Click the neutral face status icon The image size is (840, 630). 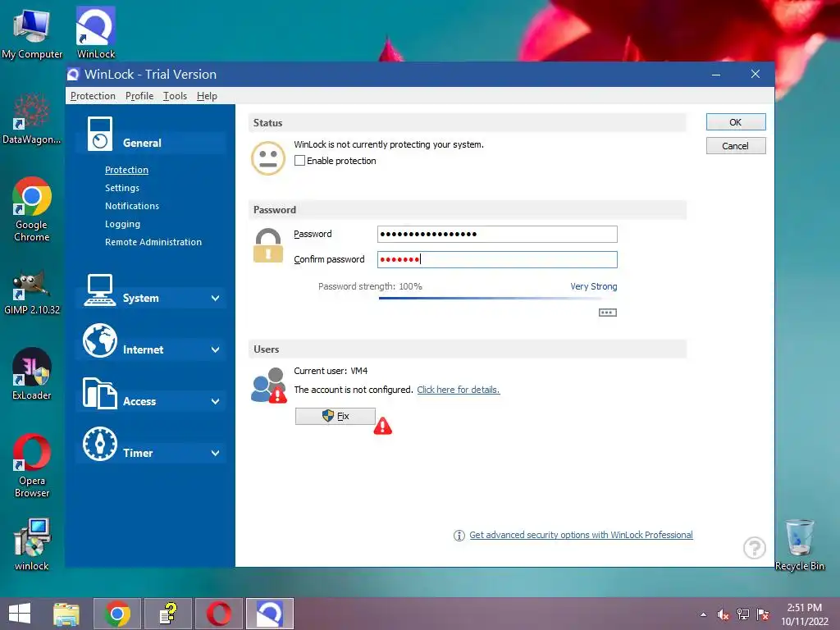click(268, 158)
